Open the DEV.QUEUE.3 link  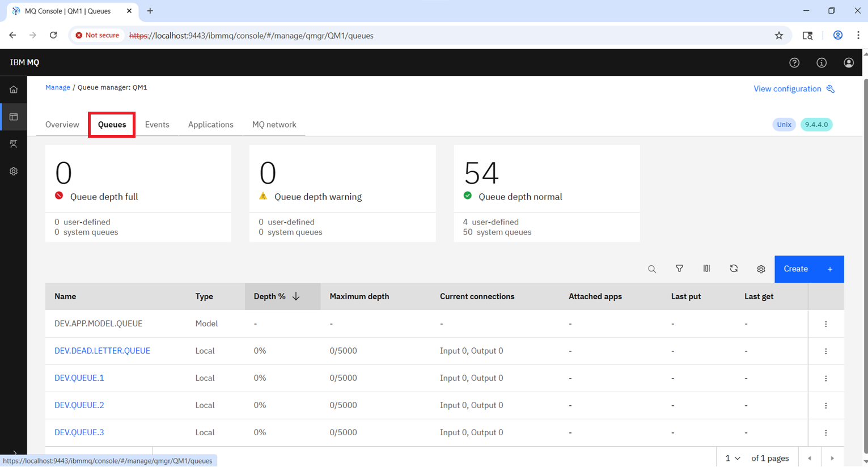pyautogui.click(x=79, y=432)
